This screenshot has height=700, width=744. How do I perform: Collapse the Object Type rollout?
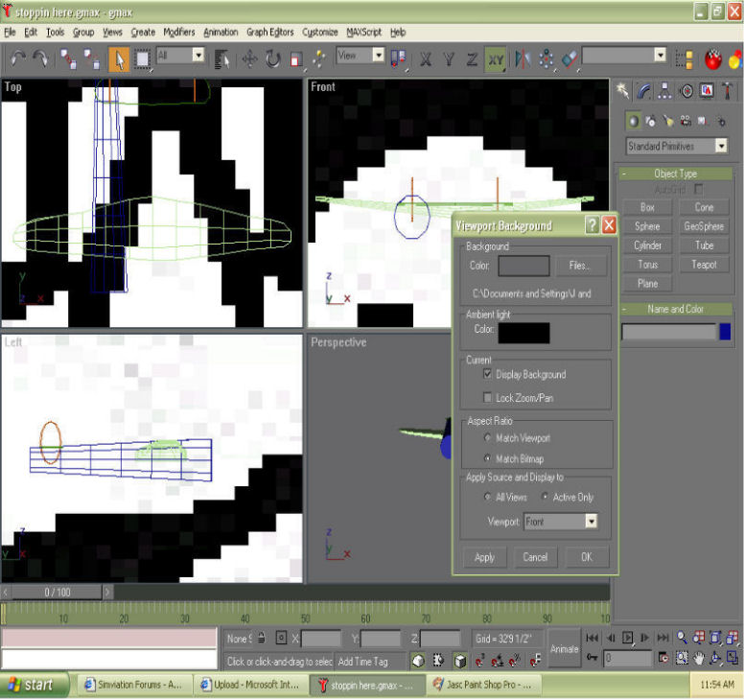(x=675, y=174)
